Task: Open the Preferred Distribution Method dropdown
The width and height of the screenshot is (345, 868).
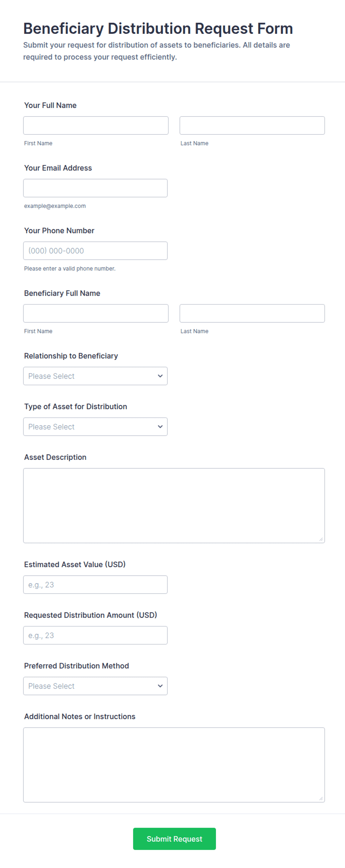Action: pyautogui.click(x=95, y=686)
